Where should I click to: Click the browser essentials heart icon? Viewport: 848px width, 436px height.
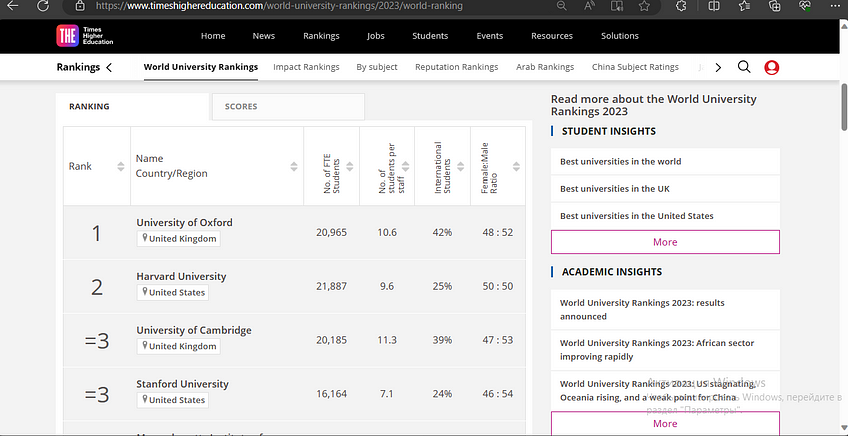805,5
